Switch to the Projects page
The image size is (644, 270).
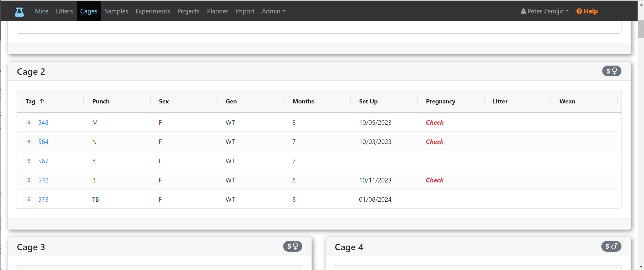pos(188,11)
